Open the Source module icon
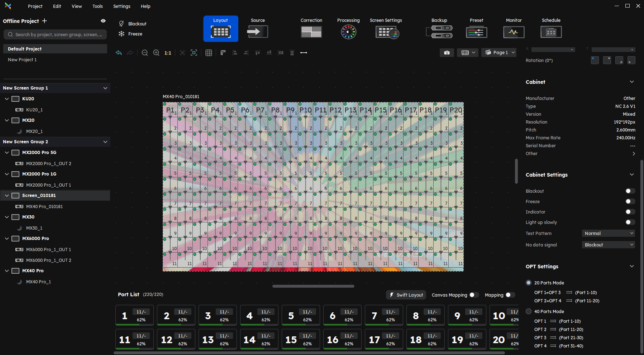 (x=257, y=32)
